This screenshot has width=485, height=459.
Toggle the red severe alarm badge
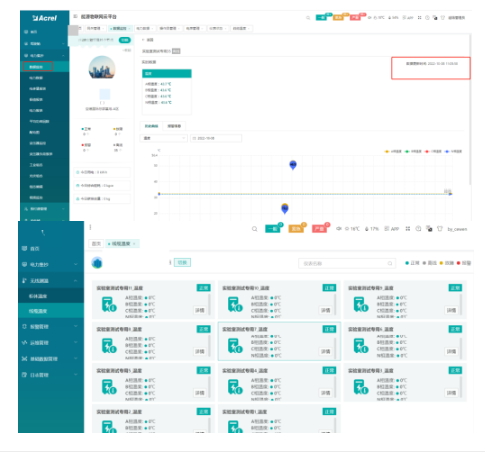point(320,228)
